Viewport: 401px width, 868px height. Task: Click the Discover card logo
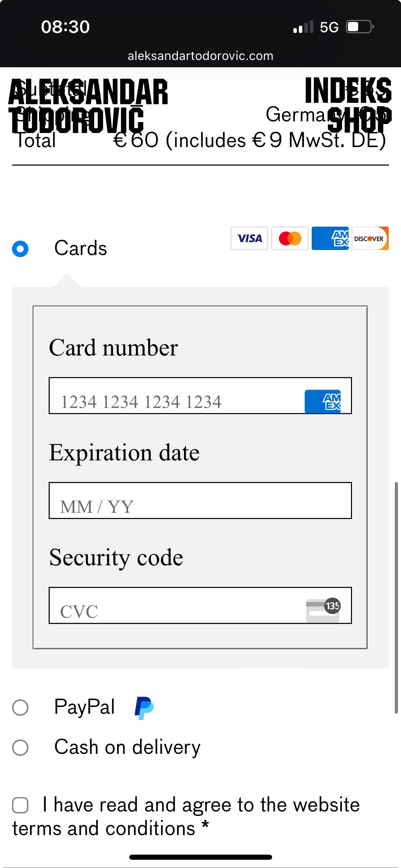(370, 238)
